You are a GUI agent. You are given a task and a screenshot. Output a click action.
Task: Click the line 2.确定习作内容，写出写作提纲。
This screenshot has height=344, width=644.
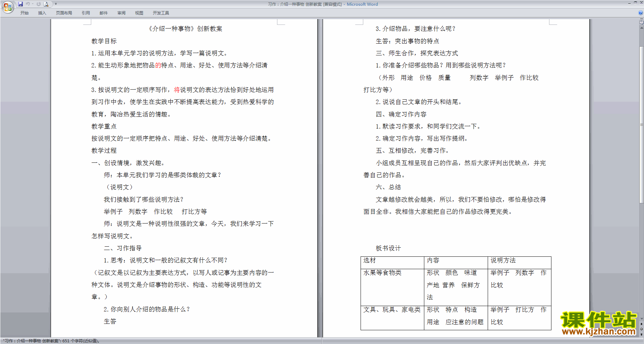[x=422, y=138]
